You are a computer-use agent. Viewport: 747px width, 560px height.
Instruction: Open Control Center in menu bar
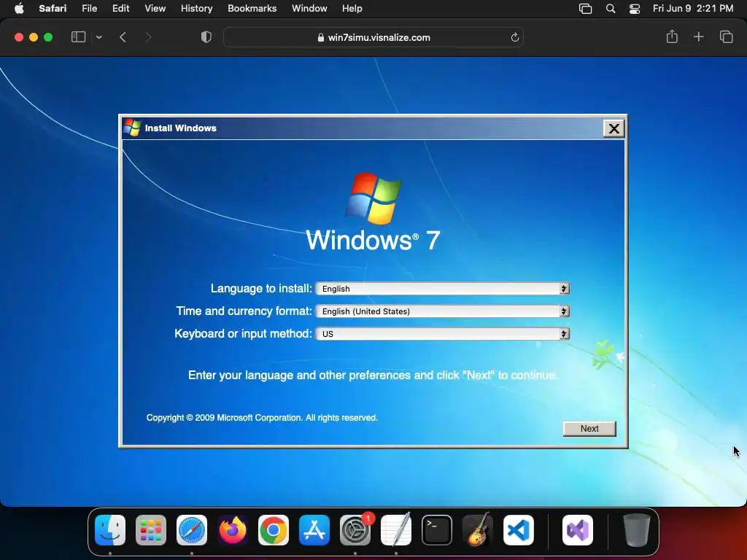[x=635, y=9]
